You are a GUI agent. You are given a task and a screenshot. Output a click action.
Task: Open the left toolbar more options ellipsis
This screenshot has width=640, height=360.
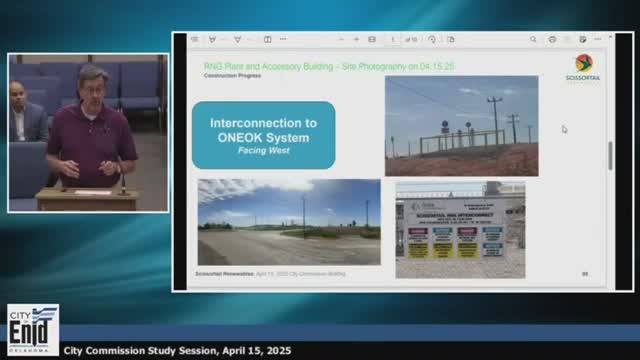pos(283,39)
